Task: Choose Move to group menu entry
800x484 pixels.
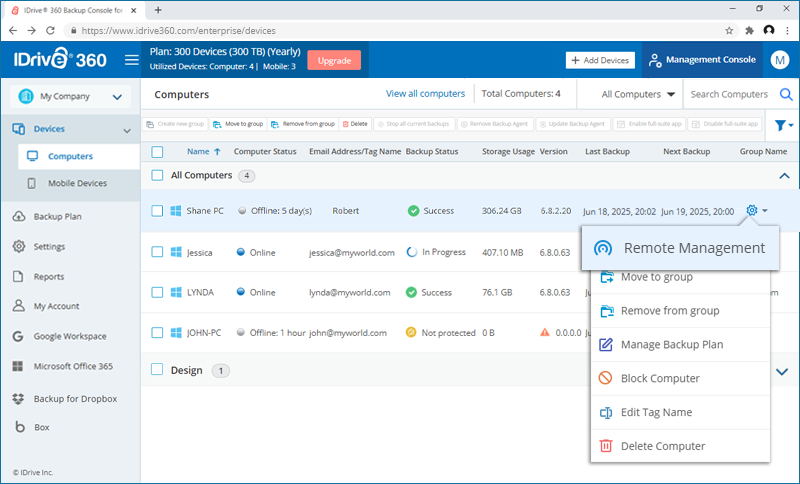Action: 680,277
